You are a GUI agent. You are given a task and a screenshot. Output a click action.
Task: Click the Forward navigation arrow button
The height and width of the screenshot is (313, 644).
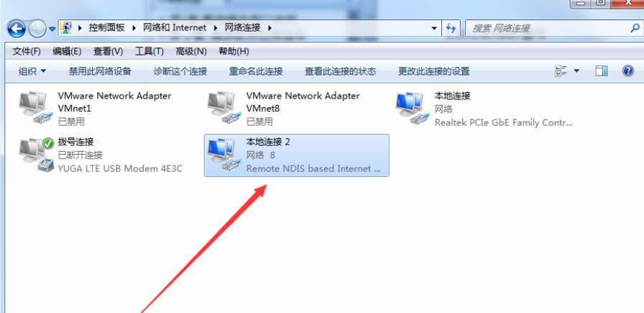point(37,28)
